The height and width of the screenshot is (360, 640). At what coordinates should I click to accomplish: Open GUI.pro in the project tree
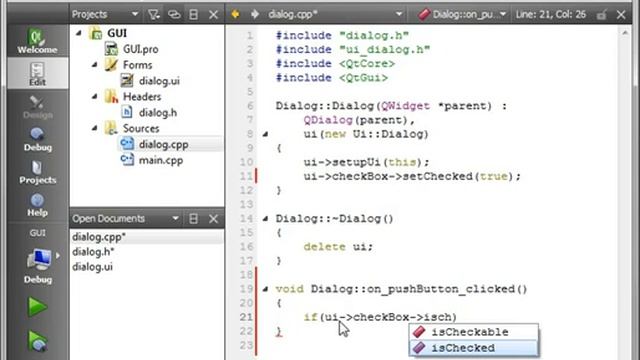click(140, 49)
